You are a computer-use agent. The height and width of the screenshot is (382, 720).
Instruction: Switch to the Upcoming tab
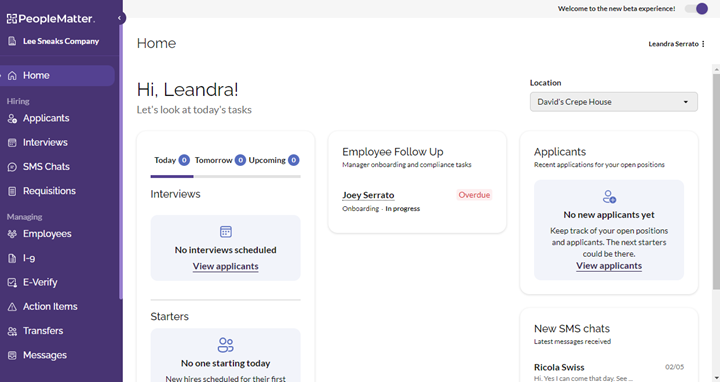tap(274, 160)
